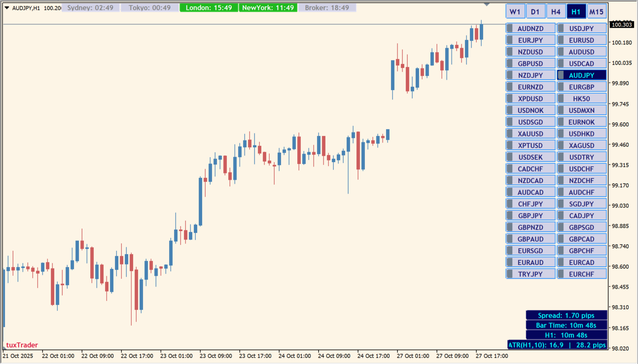
Task: Switch to the W1 timeframe
Action: [515, 12]
